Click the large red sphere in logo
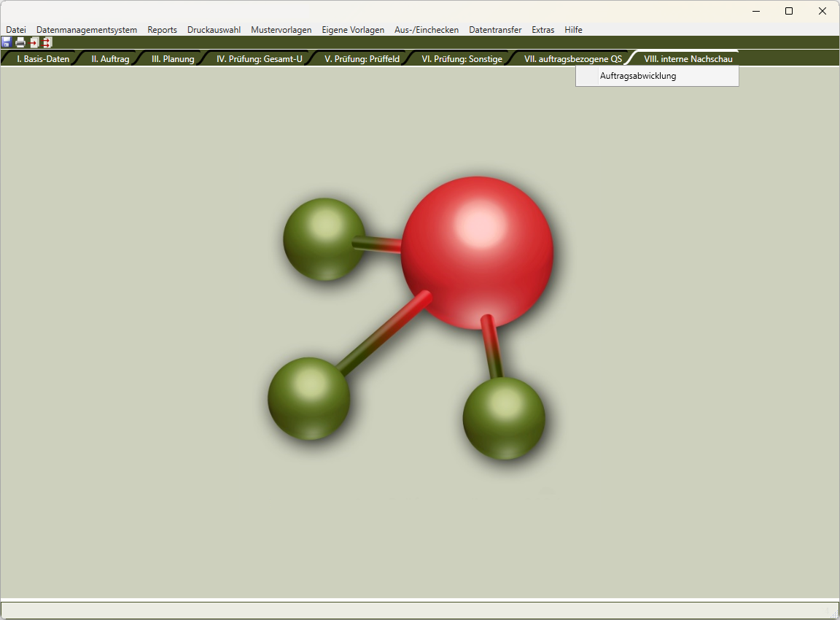 click(477, 252)
